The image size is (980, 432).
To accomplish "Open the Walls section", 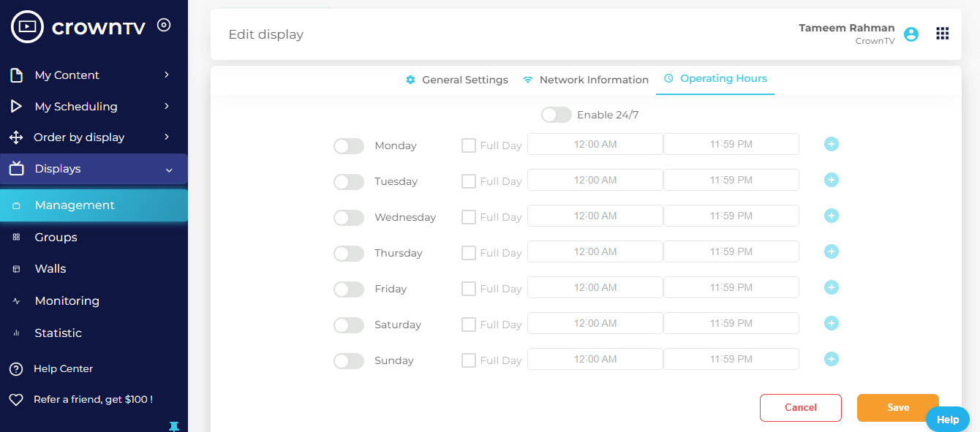I will (x=52, y=268).
